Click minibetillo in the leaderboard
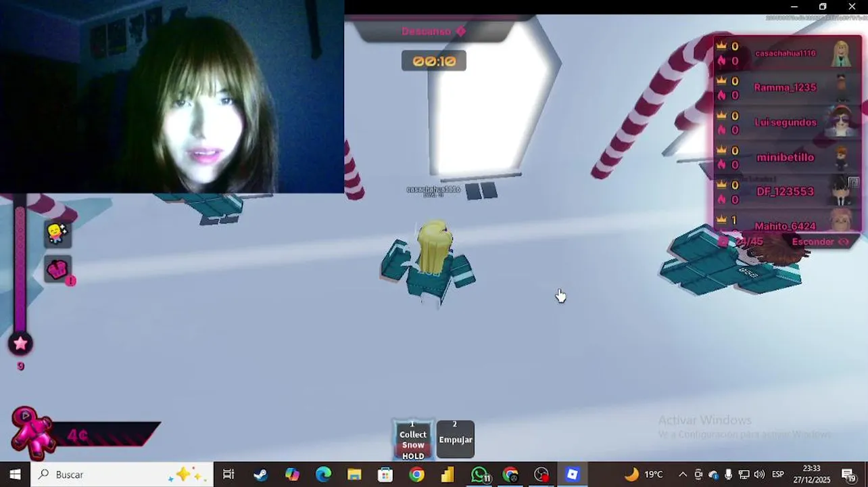Viewport: 868px width, 487px height. click(x=785, y=157)
